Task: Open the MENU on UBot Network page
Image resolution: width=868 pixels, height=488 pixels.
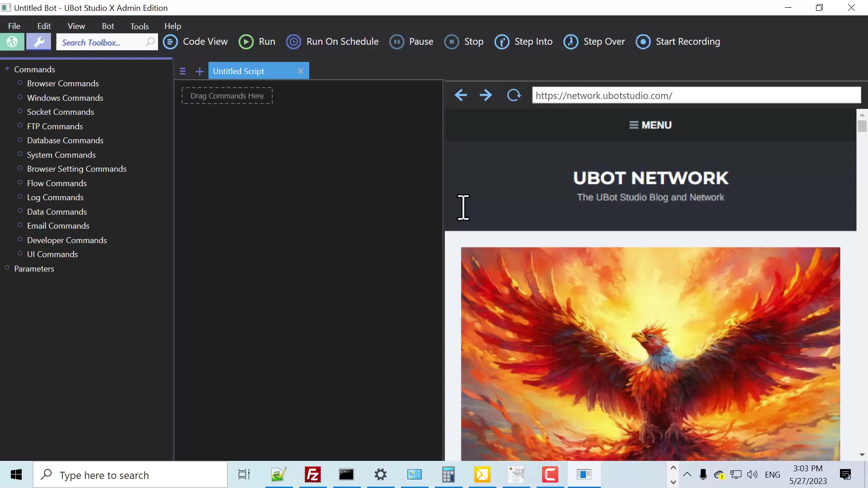Action: click(x=651, y=125)
